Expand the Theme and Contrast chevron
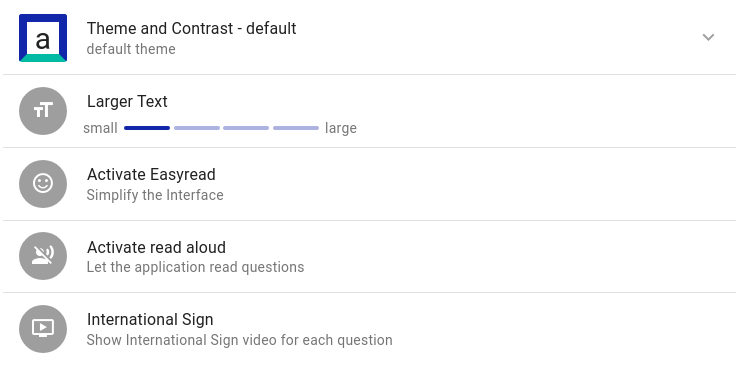This screenshot has width=747, height=375. click(x=708, y=37)
